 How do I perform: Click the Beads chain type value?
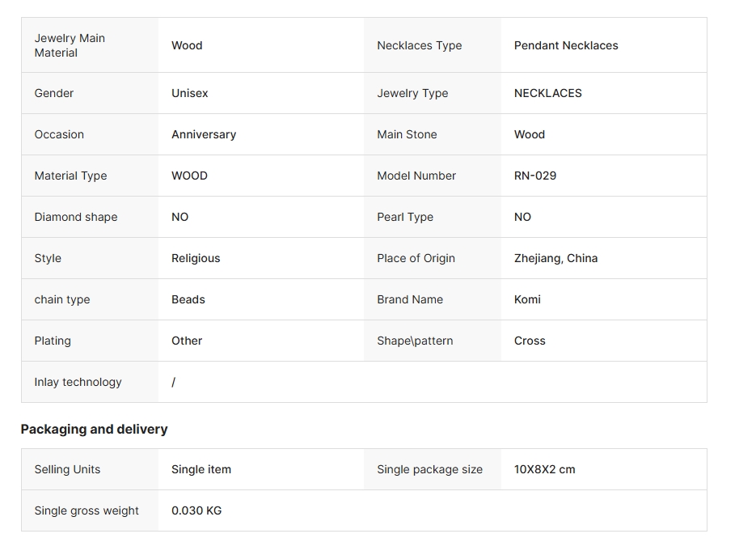(188, 299)
